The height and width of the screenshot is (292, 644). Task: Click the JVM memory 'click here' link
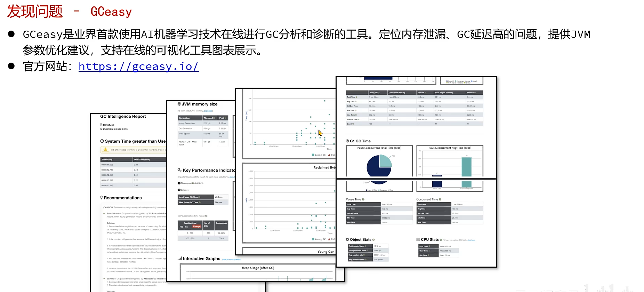(208, 111)
